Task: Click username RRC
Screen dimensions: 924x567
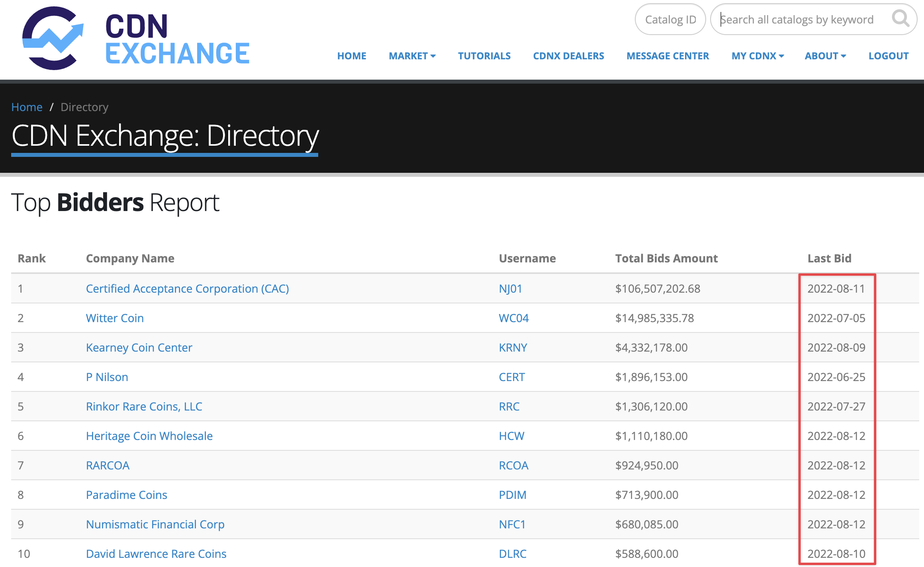Action: point(509,407)
